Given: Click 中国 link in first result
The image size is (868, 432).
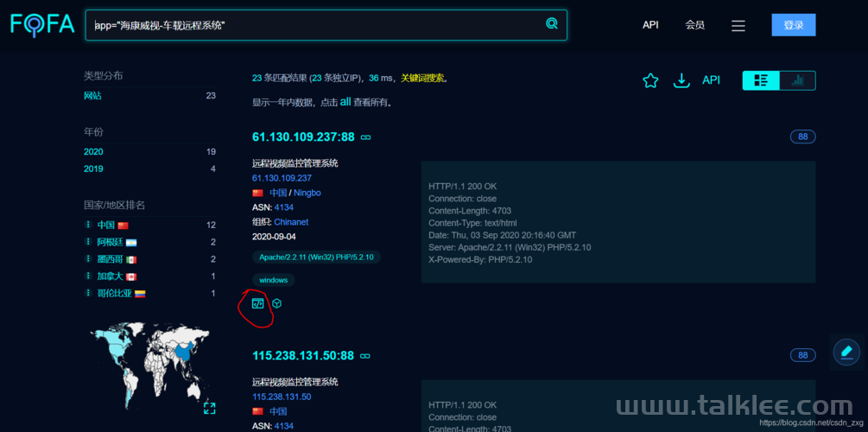Looking at the screenshot, I should pos(278,193).
